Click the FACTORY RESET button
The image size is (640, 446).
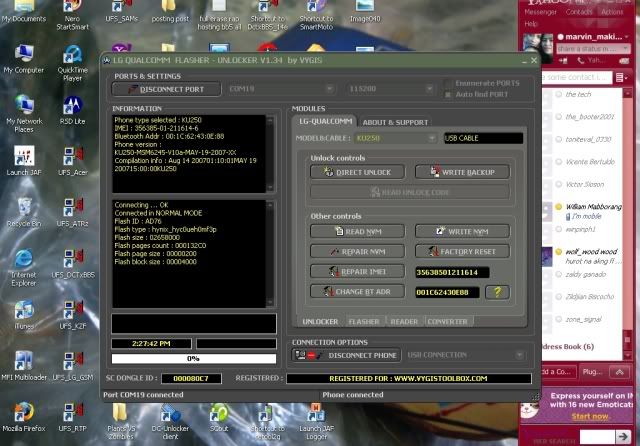pyautogui.click(x=462, y=251)
